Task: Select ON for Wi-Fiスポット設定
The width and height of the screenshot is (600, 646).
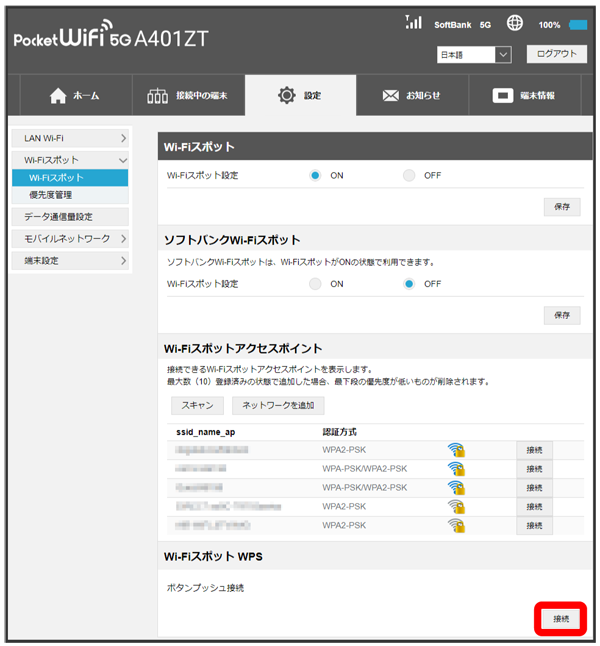Action: click(x=315, y=175)
